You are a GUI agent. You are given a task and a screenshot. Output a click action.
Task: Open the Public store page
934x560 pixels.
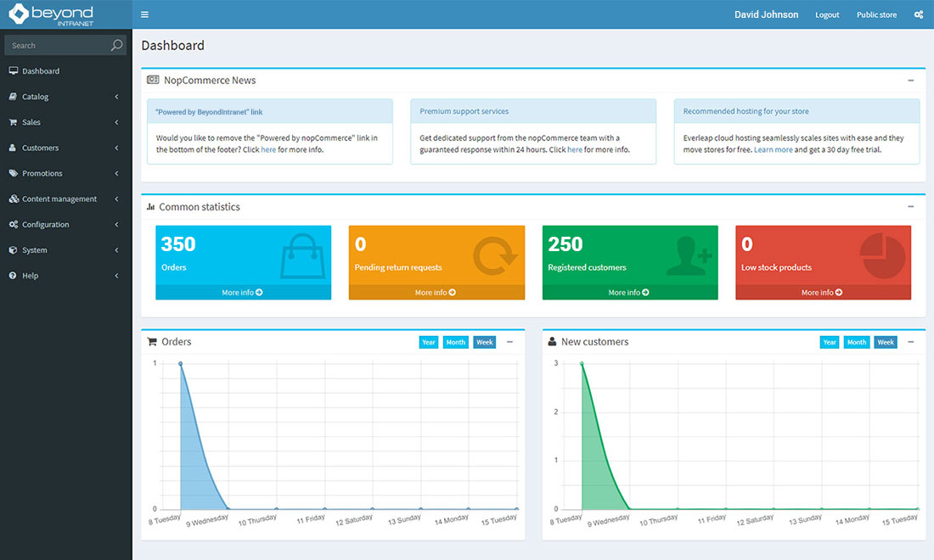point(876,14)
